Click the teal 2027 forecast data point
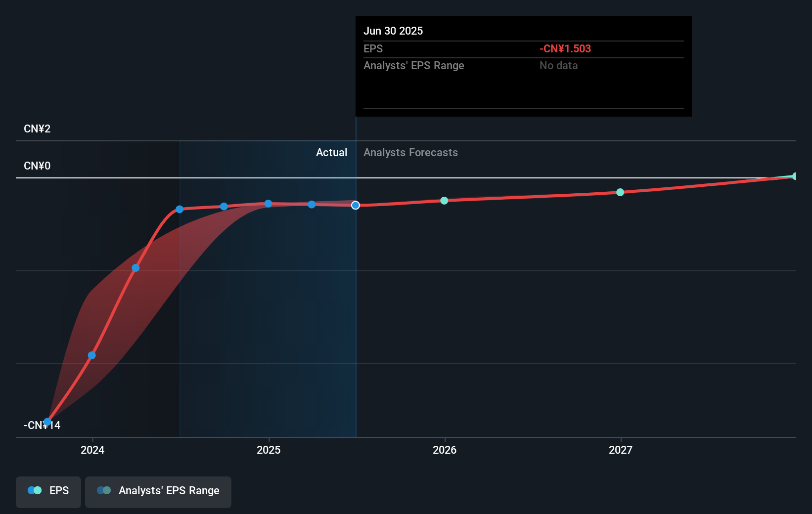This screenshot has height=514, width=812. tap(620, 192)
